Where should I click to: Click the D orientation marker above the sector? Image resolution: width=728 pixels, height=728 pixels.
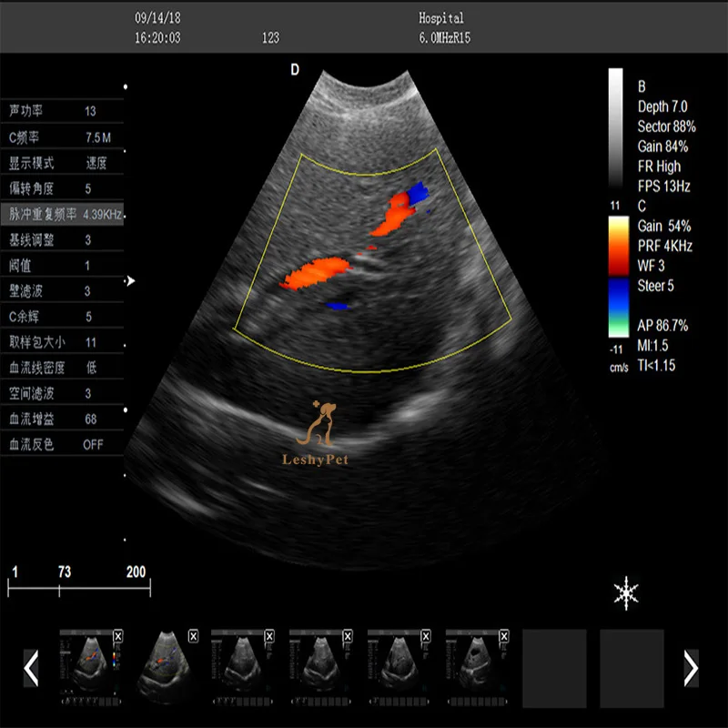click(x=293, y=68)
